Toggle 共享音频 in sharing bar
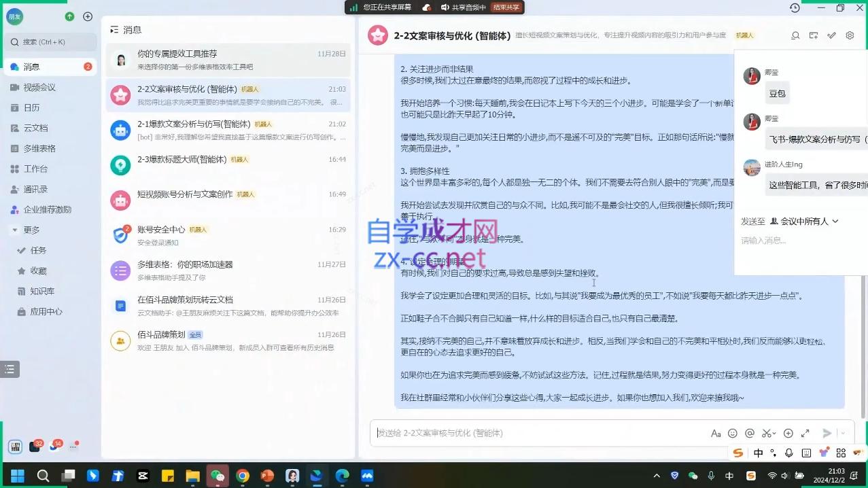Screen dimensions: 868x488 (463, 7)
